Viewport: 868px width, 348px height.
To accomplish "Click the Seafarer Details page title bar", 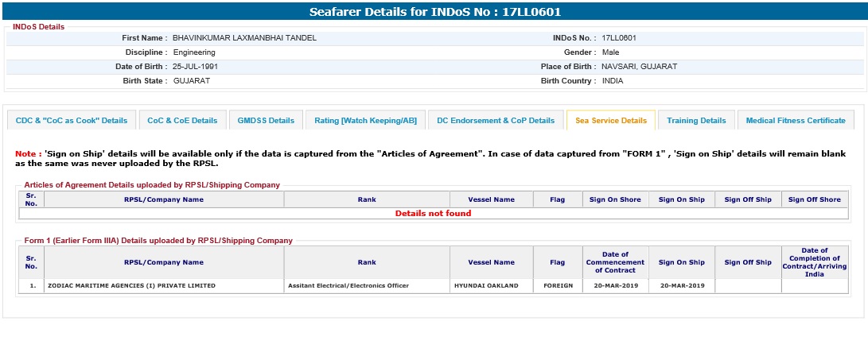I will (434, 12).
